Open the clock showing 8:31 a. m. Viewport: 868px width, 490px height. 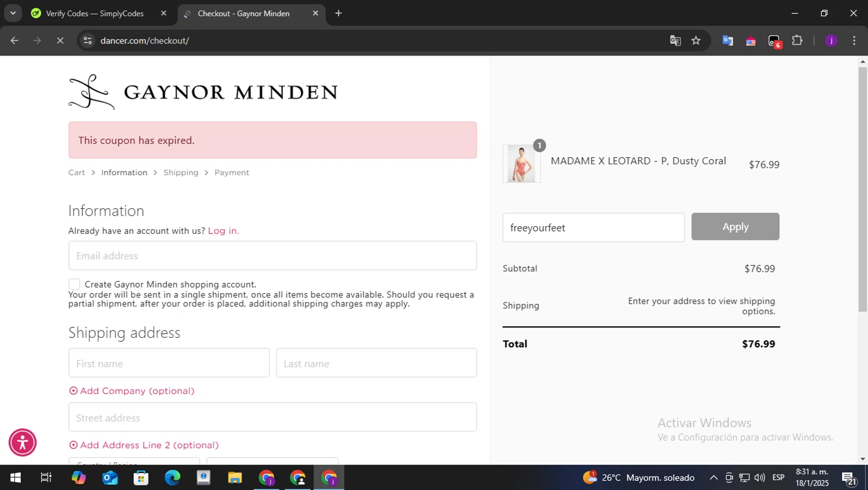pyautogui.click(x=812, y=478)
